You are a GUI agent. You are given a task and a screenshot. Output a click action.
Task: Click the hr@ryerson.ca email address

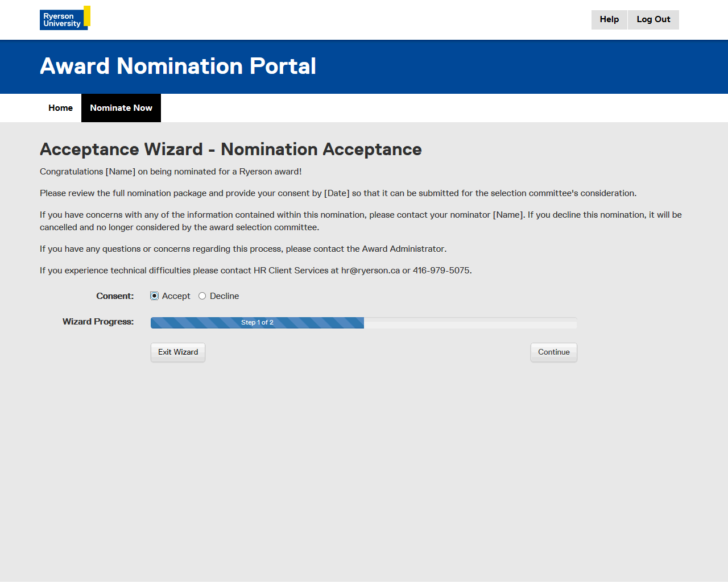point(370,271)
